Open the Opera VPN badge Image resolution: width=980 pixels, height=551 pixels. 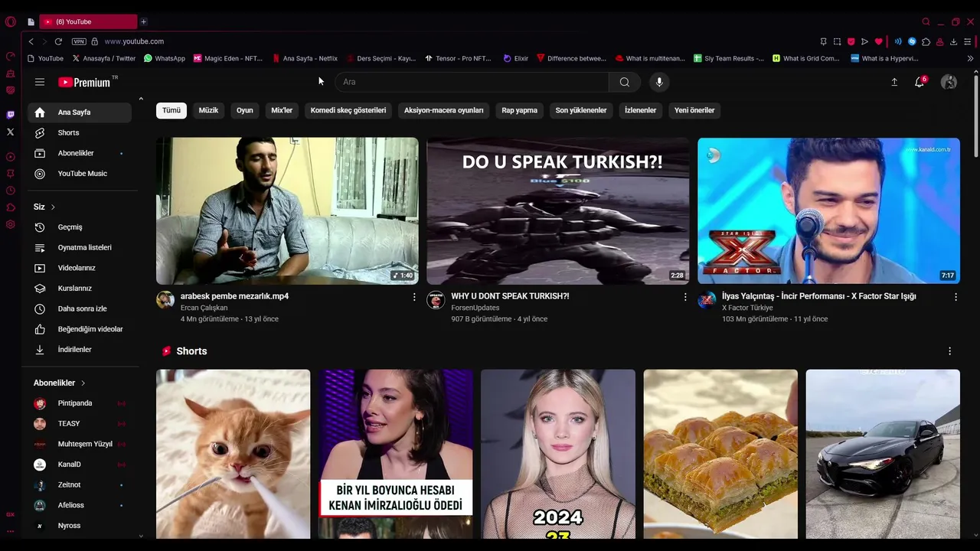[79, 41]
